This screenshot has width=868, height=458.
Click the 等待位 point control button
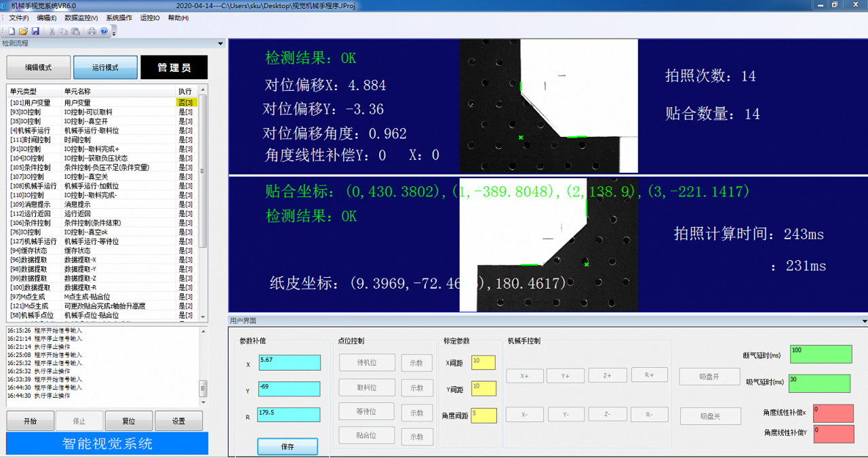(x=367, y=412)
